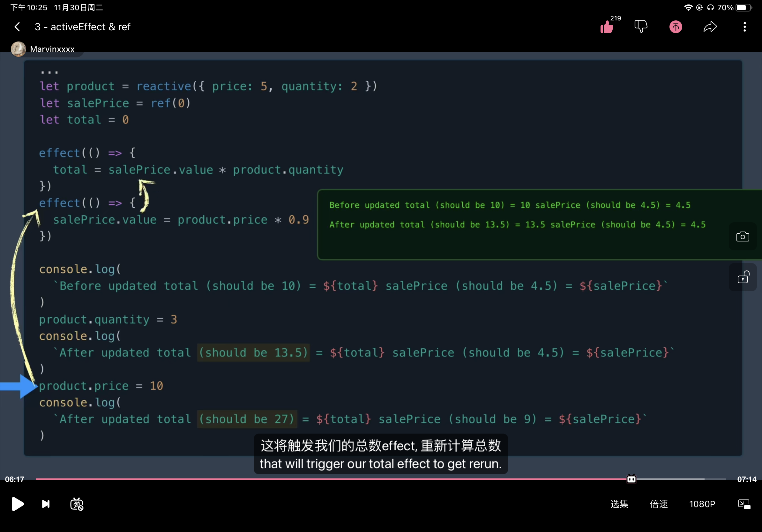The image size is (762, 532).
Task: Tap the bilingual subtitle caption
Action: (380, 454)
